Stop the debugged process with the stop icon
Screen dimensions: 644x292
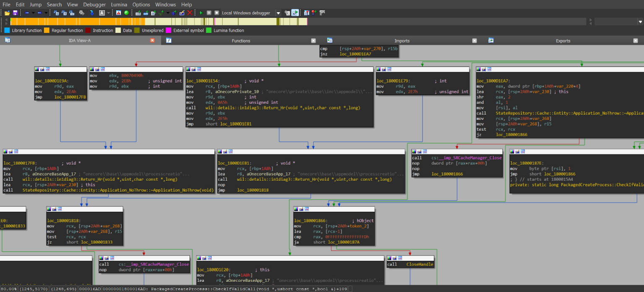217,13
